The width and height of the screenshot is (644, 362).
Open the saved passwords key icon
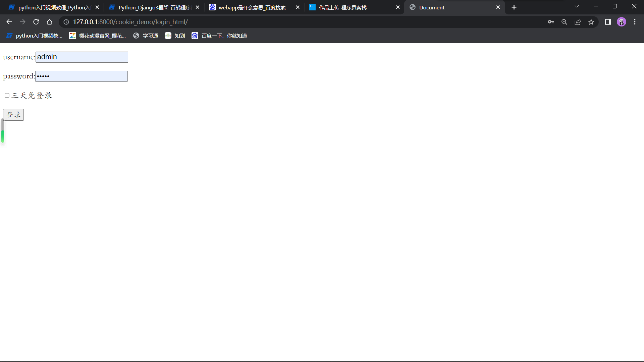pos(551,22)
